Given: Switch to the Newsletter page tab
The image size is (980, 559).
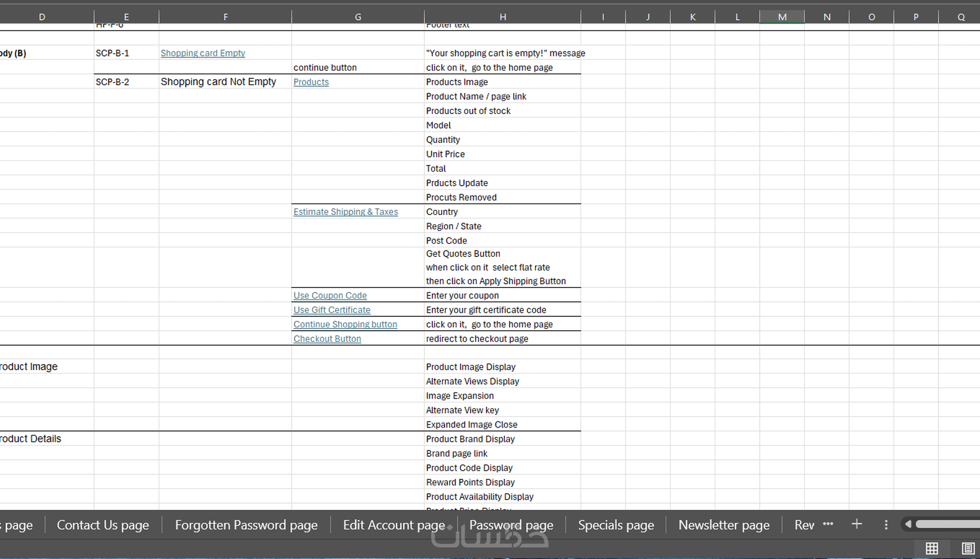Looking at the screenshot, I should [x=724, y=525].
